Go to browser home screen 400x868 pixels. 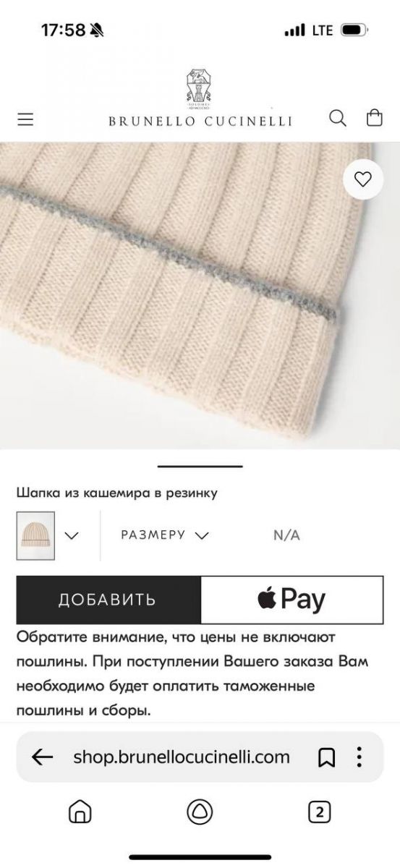click(x=80, y=812)
